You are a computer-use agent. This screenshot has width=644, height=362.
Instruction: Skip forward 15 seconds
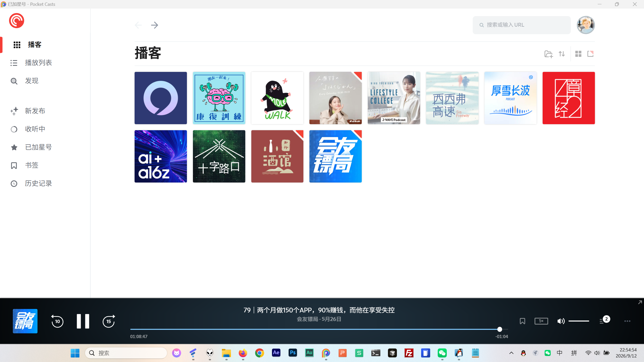(109, 321)
